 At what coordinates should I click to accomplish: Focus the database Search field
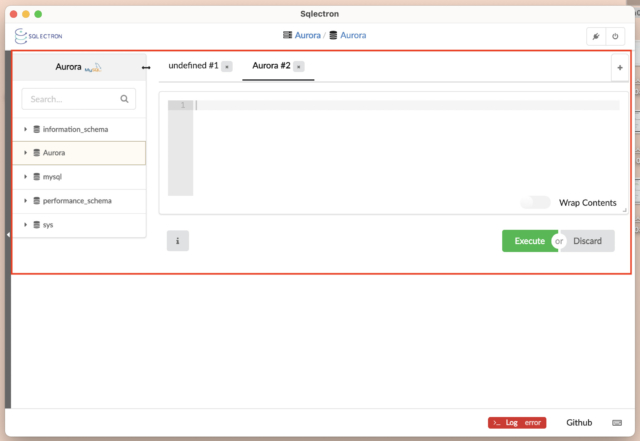pos(78,99)
